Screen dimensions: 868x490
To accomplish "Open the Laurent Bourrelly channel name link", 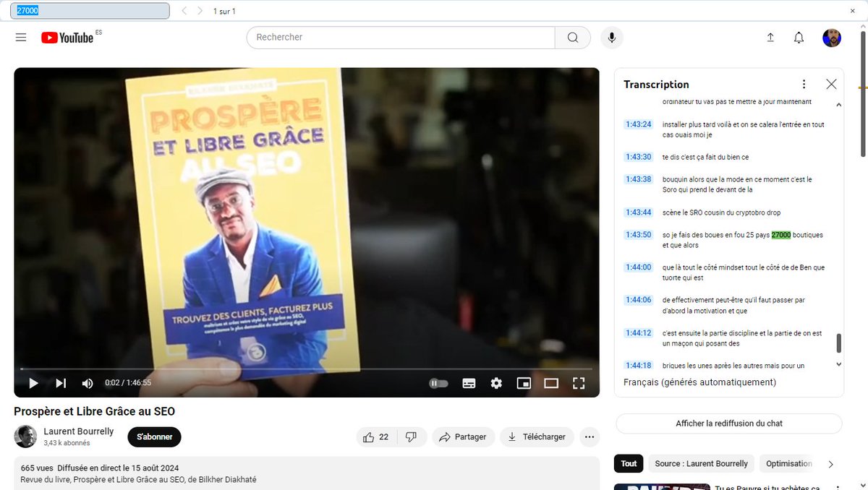I will point(79,431).
